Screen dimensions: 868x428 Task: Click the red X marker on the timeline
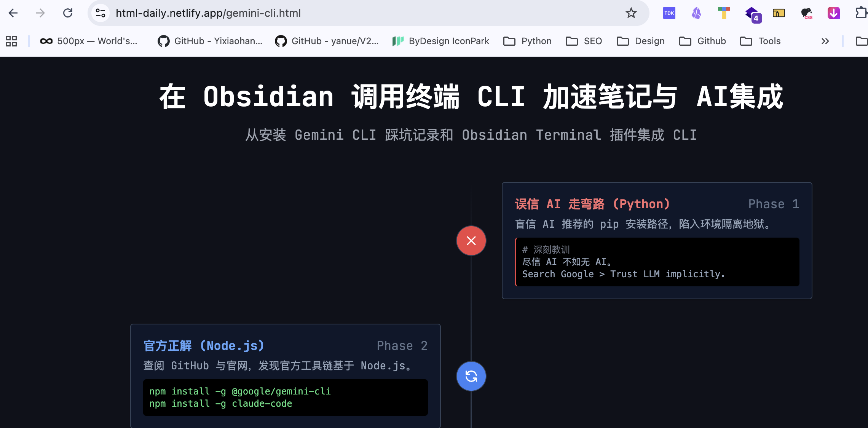471,241
